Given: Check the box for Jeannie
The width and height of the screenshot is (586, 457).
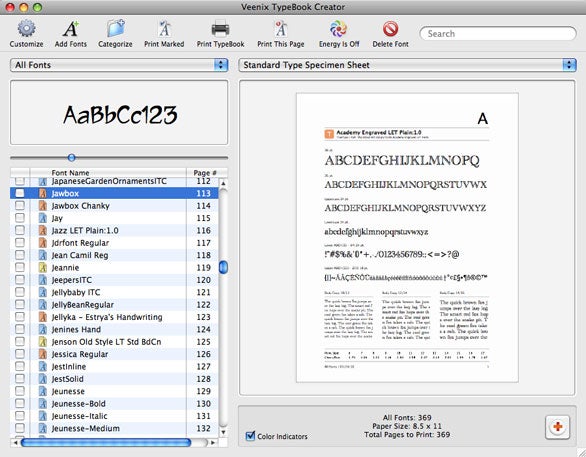Looking at the screenshot, I should point(19,267).
